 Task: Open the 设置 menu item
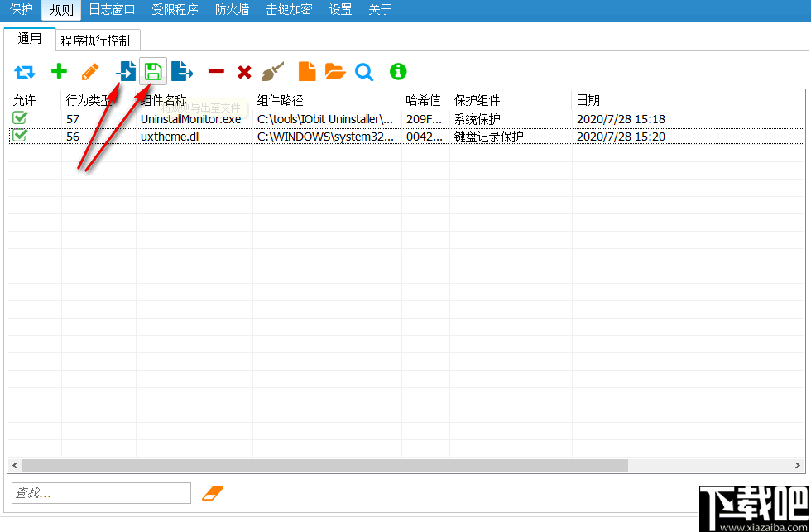click(339, 10)
